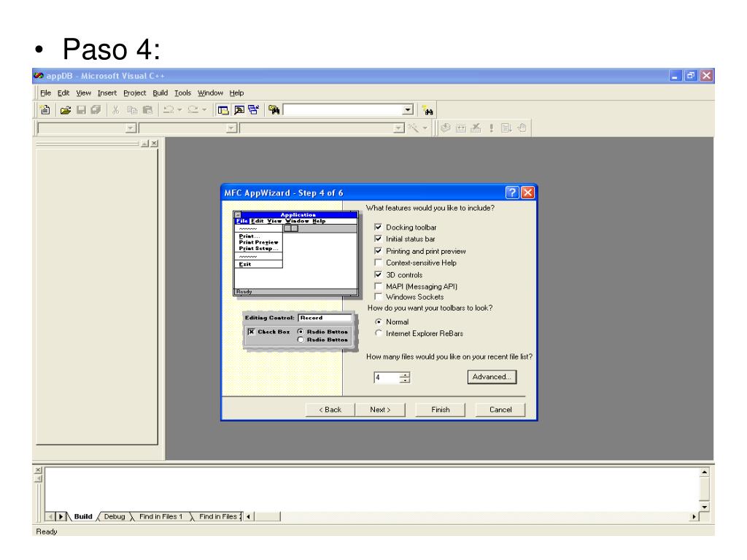Click the recent file count input field
Image resolution: width=747 pixels, height=560 pixels.
(x=387, y=378)
